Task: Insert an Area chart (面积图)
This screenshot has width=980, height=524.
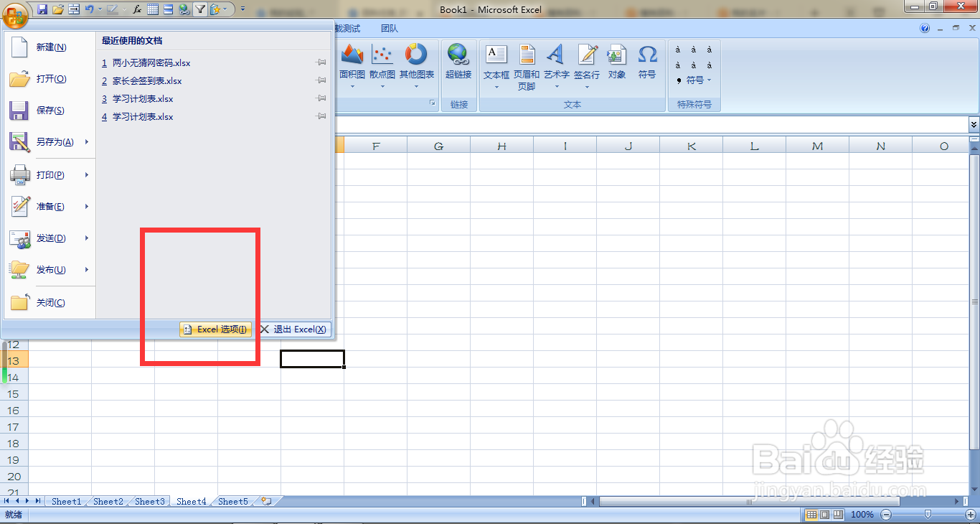Action: pos(352,67)
